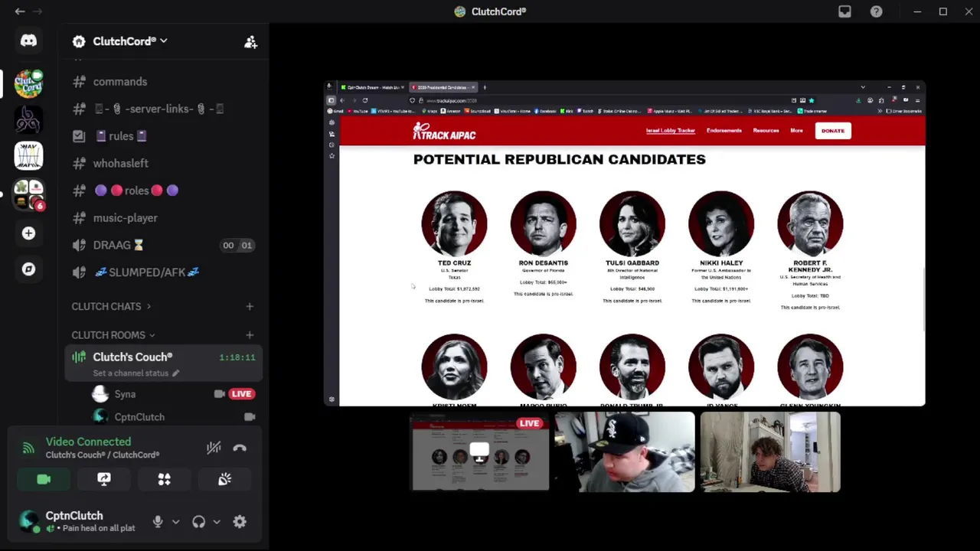This screenshot has width=980, height=551.
Task: Join the SLUMPED/AFK voice channel
Action: pos(164,272)
